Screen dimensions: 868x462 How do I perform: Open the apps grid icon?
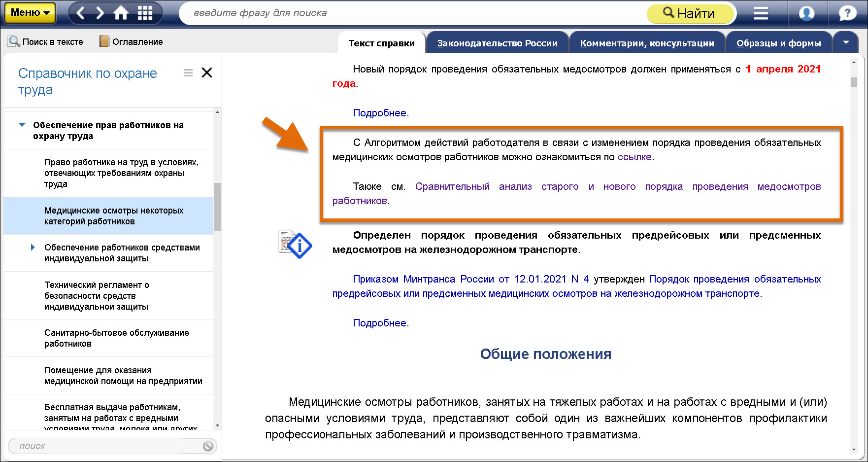coord(145,13)
